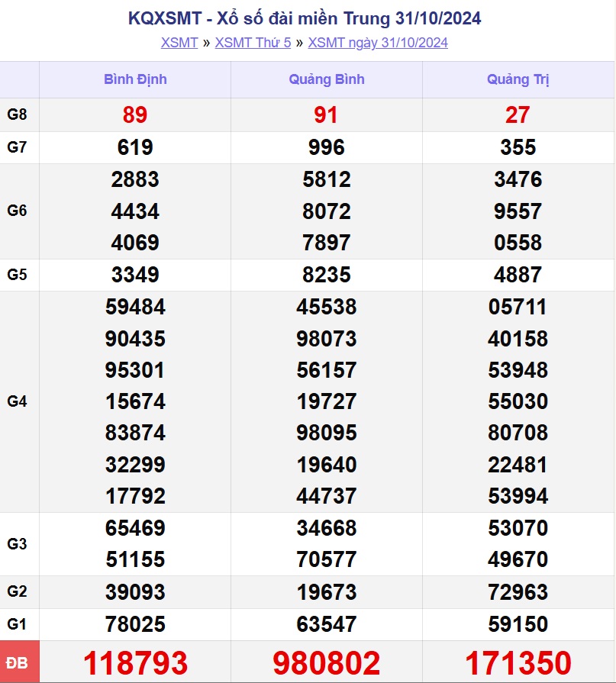Open the XSMT Thứ 5 link
The image size is (616, 683).
tap(253, 43)
